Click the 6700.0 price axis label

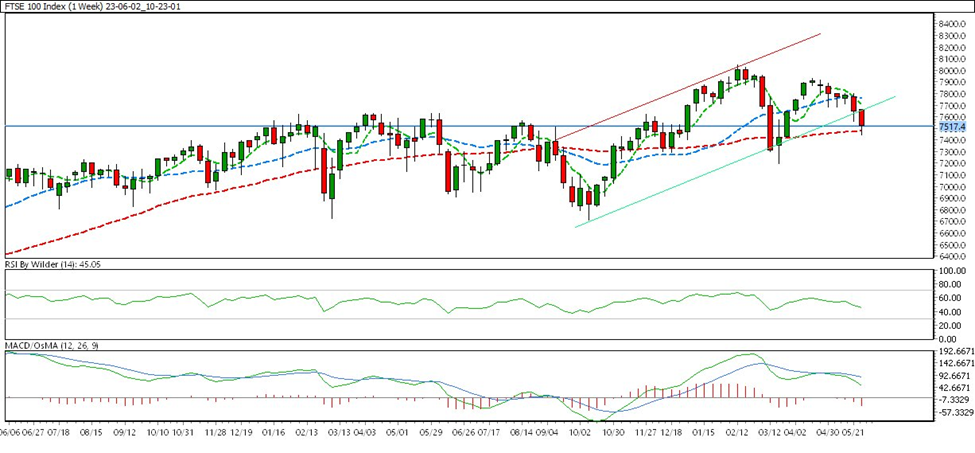coord(953,221)
